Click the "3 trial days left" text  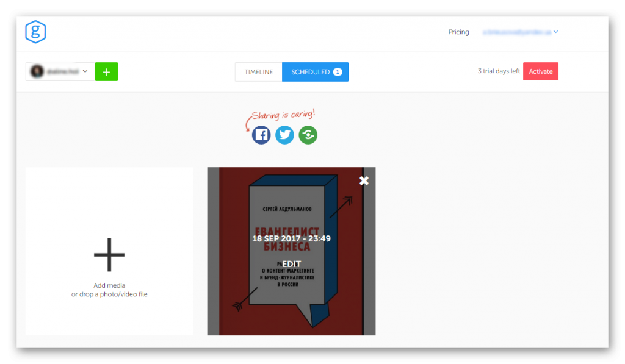click(499, 71)
